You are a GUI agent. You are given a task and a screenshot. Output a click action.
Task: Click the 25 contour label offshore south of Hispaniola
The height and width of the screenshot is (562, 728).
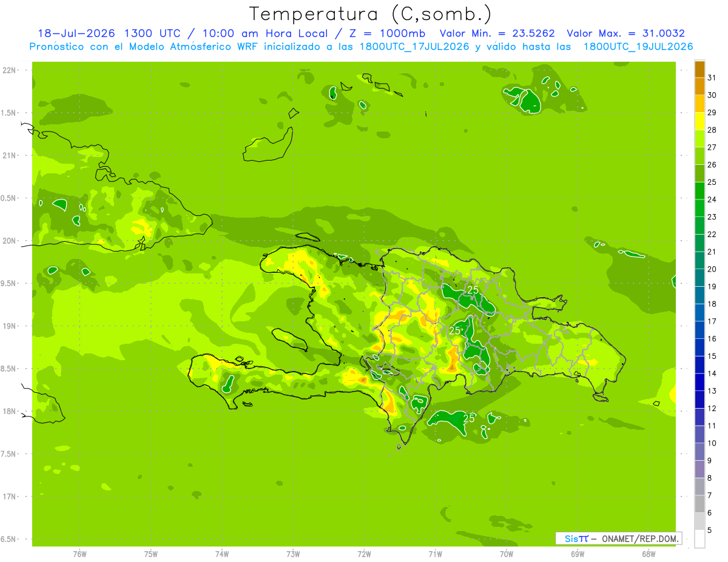(469, 418)
